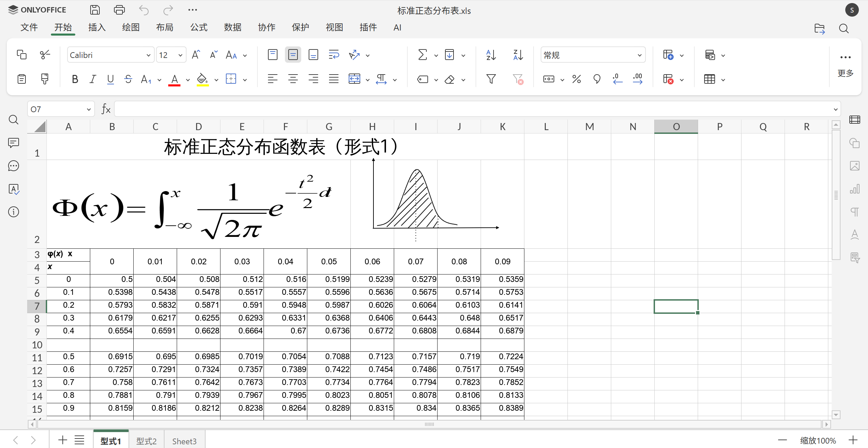Click the Print icon

pos(119,10)
